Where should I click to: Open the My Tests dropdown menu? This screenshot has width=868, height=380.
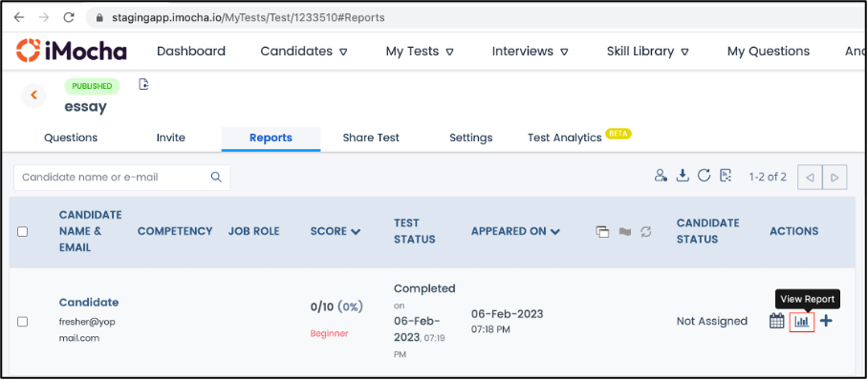point(420,52)
